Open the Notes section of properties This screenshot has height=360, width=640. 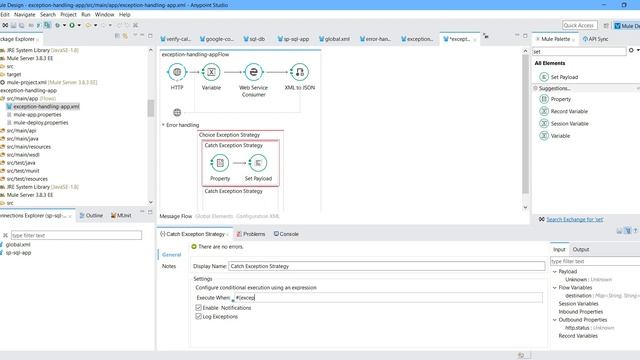(x=169, y=266)
